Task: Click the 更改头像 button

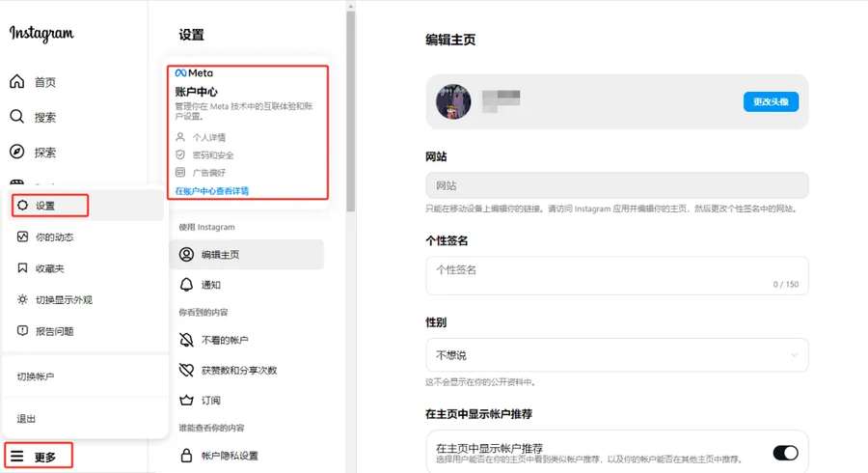Action: click(x=771, y=102)
